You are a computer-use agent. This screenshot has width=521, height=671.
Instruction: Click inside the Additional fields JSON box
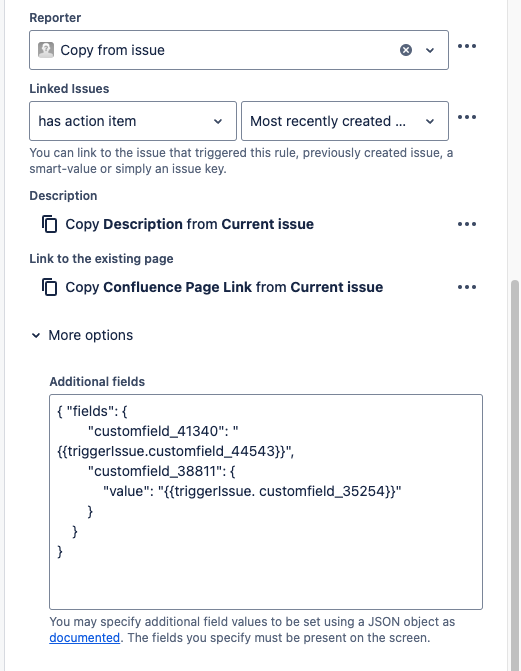point(266,502)
